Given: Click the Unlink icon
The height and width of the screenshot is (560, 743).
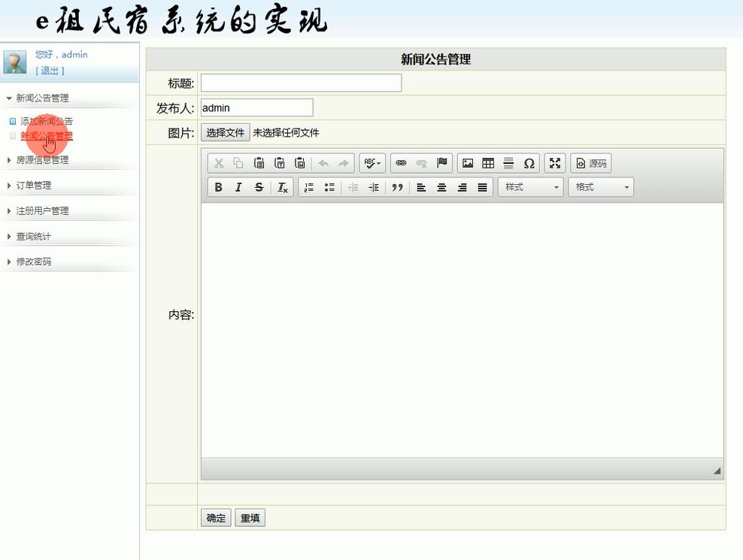Looking at the screenshot, I should tap(421, 163).
